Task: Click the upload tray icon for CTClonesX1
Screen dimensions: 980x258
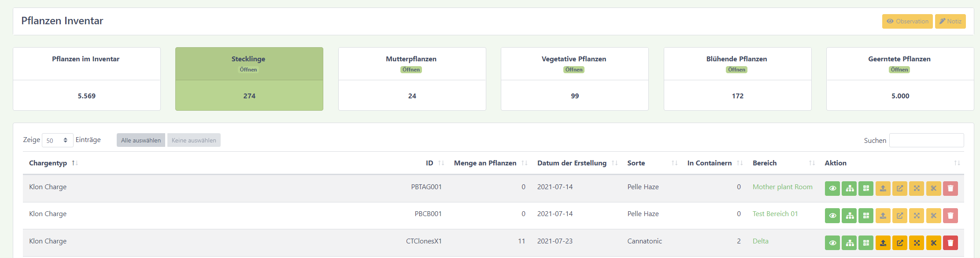Action: [883, 243]
